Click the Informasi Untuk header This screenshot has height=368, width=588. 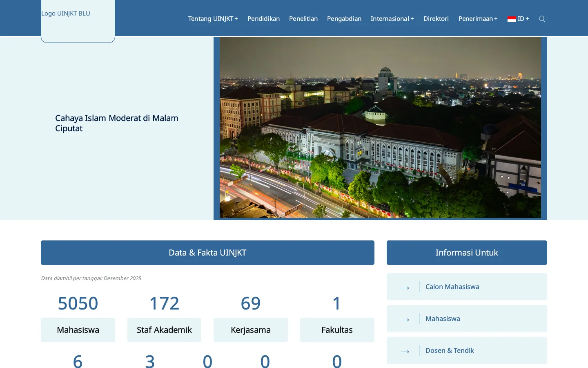point(467,253)
